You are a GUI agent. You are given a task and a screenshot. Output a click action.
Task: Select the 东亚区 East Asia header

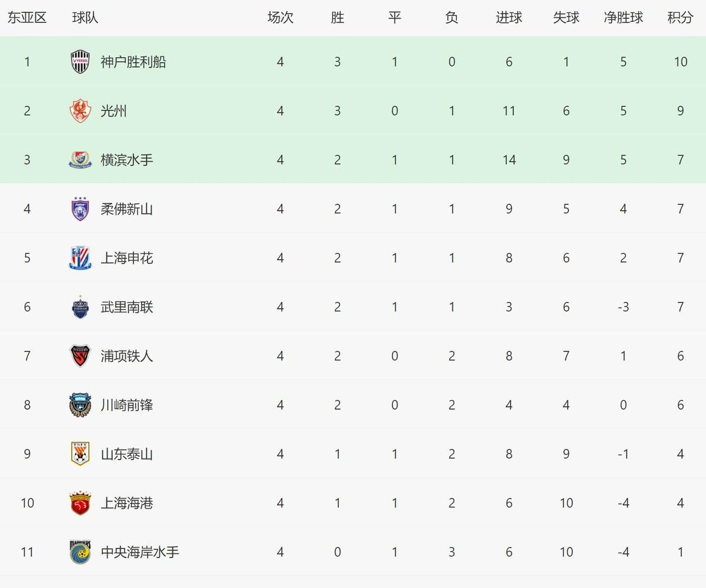(x=27, y=18)
